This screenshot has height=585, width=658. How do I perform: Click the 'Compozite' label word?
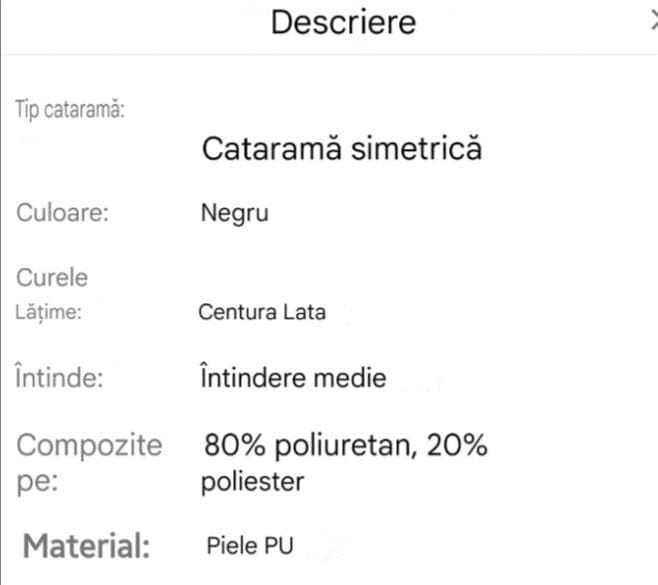coord(89,445)
